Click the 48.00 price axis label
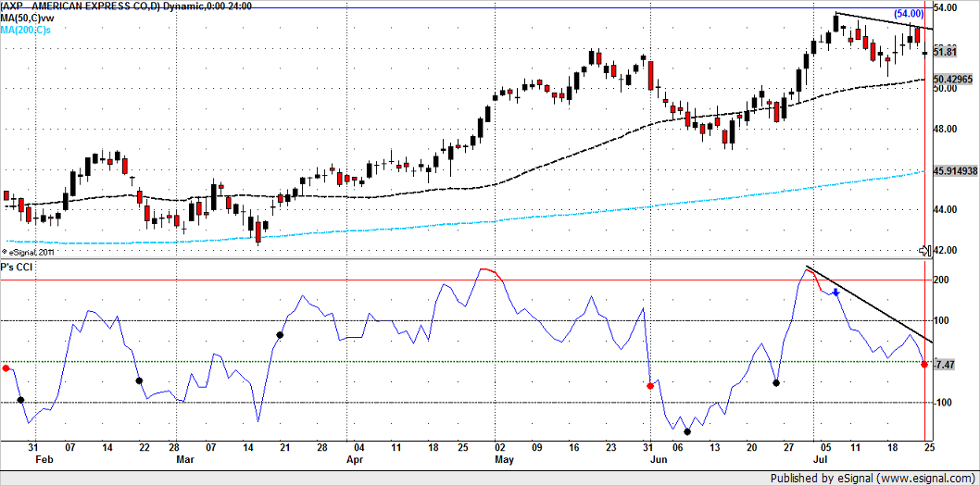The width and height of the screenshot is (980, 486). (x=945, y=130)
